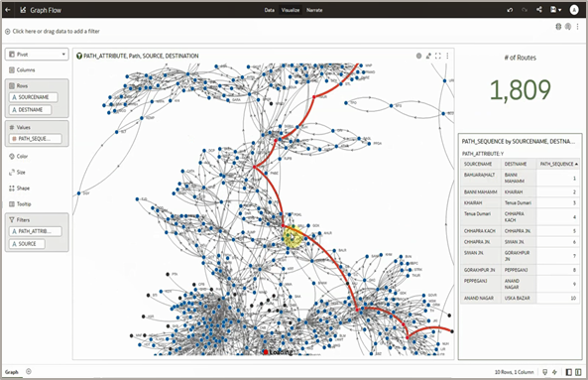Open the user profile avatar menu
Viewport: 588px width, 380px height.
(x=574, y=10)
